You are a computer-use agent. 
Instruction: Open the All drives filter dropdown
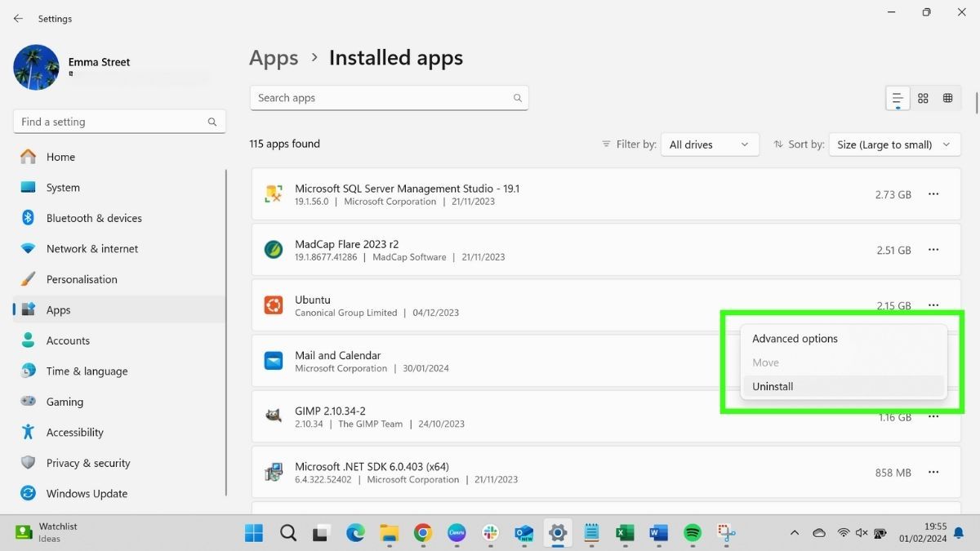pyautogui.click(x=710, y=144)
